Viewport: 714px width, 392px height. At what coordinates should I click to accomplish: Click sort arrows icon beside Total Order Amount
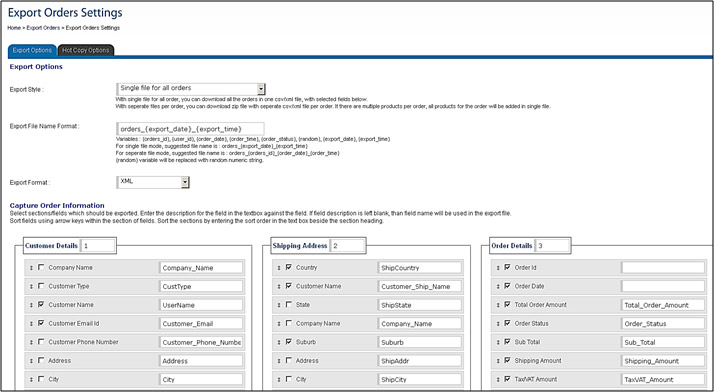tap(497, 305)
